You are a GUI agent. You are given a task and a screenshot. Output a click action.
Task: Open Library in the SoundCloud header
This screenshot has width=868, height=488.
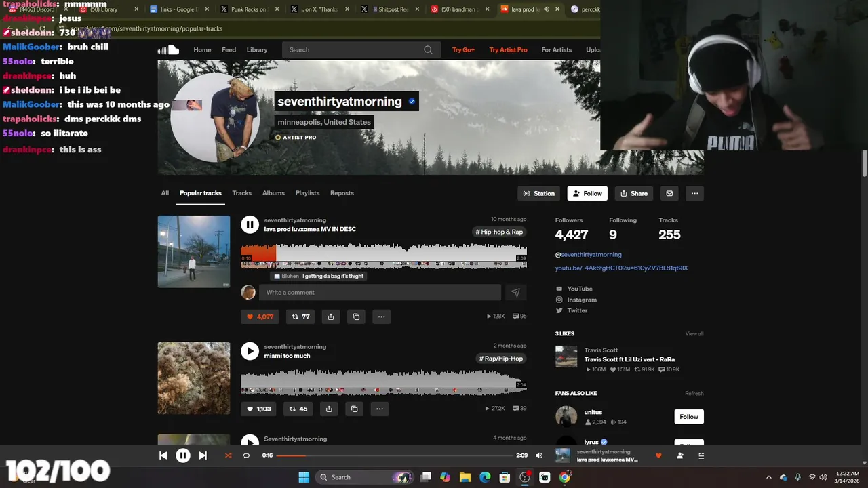(257, 49)
